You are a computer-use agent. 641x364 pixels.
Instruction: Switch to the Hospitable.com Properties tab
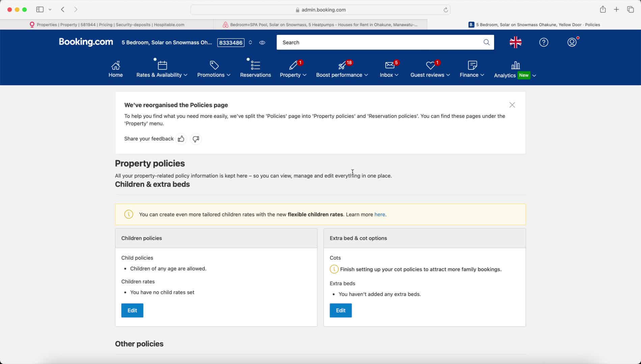[107, 25]
